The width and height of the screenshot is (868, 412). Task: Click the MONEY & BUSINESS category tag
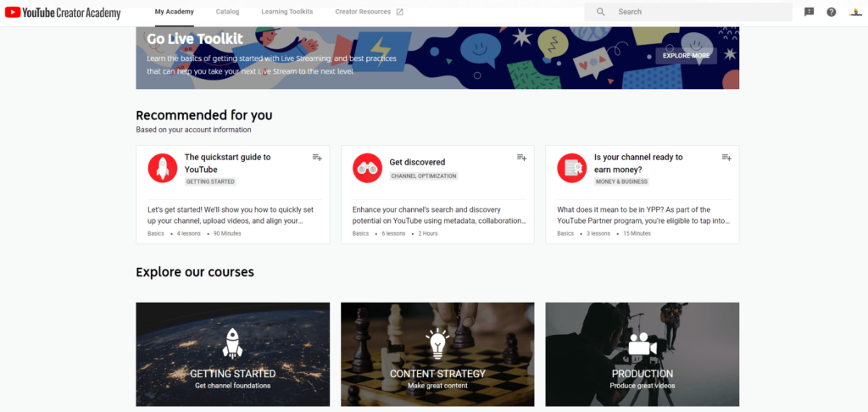pos(621,181)
